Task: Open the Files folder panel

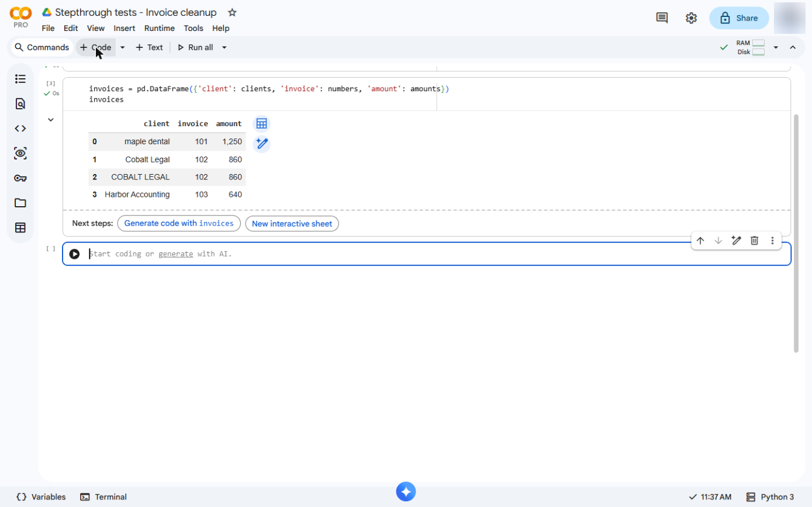Action: tap(20, 203)
